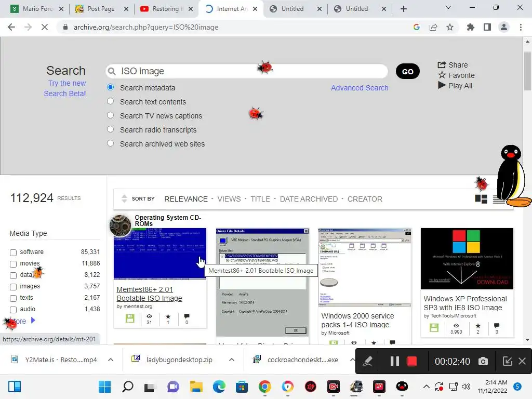532x399 pixels.
Task: Open Chrome three-dot menu
Action: 521,27
